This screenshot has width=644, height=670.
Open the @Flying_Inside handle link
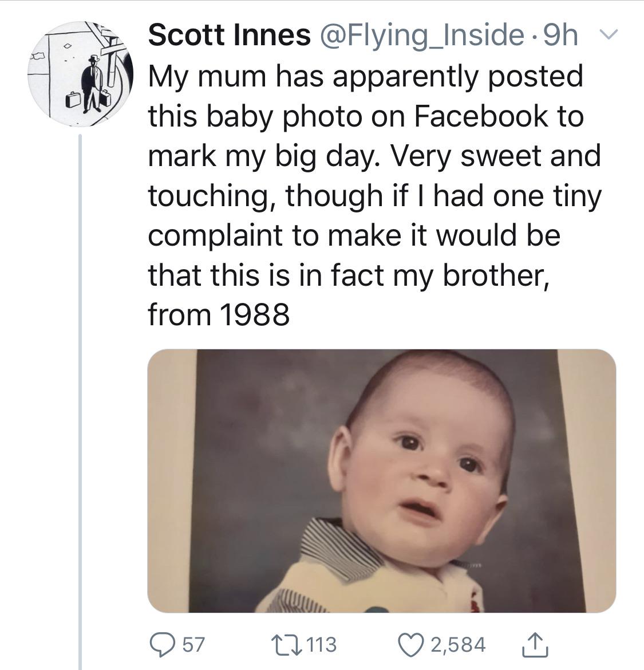[x=425, y=36]
